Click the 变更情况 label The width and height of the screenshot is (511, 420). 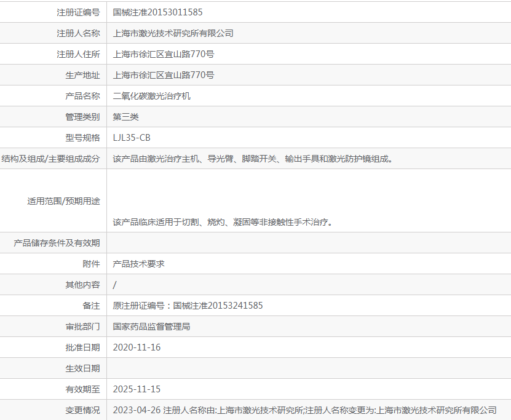pos(82,410)
